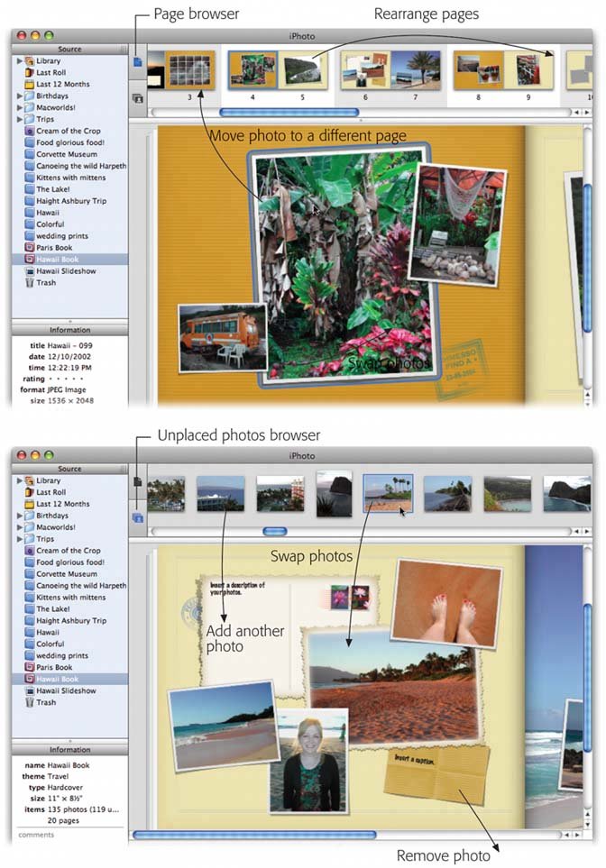The height and width of the screenshot is (868, 606).
Task: Select page 3 thumbnail in the page browser
Action: click(x=190, y=69)
